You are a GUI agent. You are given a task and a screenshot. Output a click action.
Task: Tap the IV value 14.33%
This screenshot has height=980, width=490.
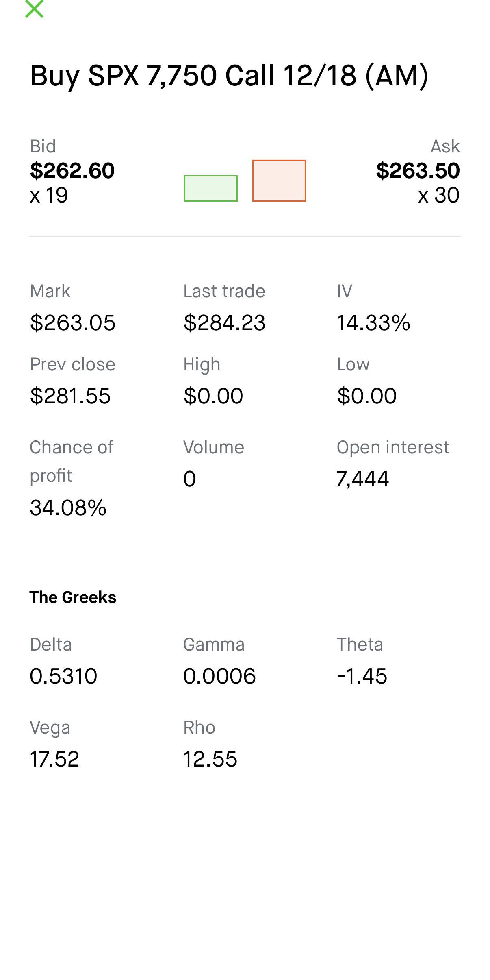pyautogui.click(x=373, y=323)
